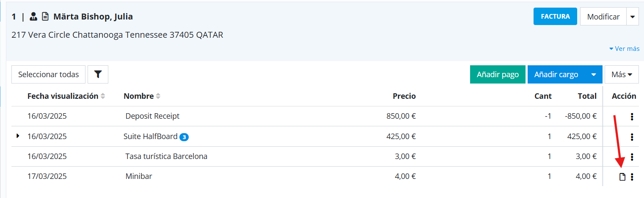Click the document icon beside guest name
The image size is (644, 198).
[45, 17]
